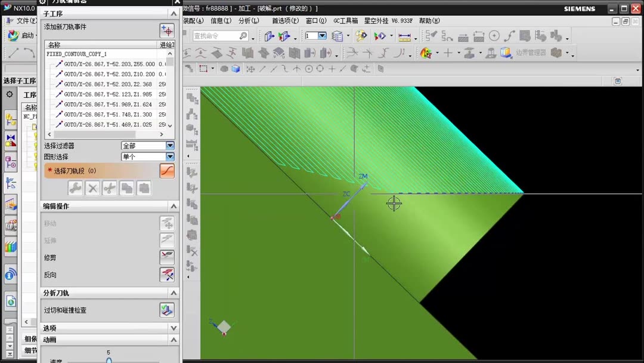Click the down scroll arrow of the event list

[x=169, y=124]
